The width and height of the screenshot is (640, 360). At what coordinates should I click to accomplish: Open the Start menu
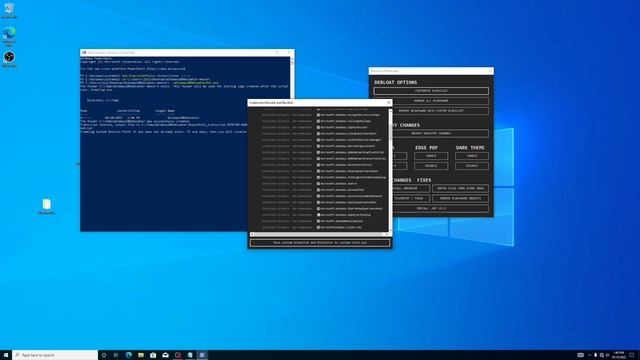6,355
